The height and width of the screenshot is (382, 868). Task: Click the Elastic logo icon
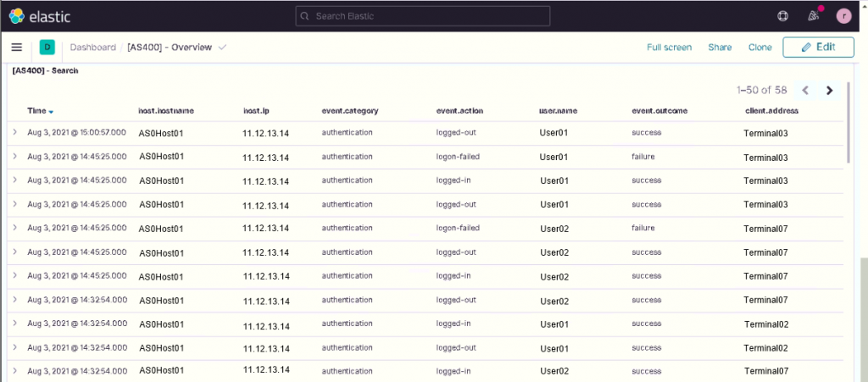pos(17,16)
